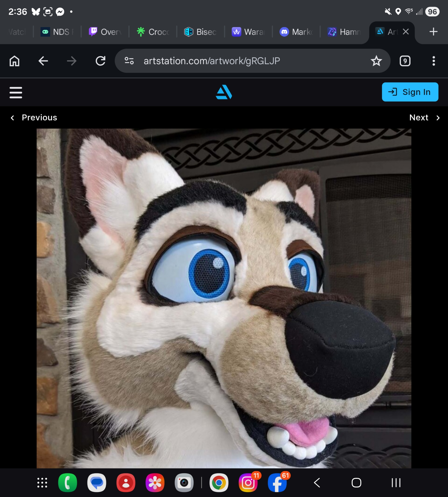Open the tab switcher showing 9 tabs
This screenshot has width=448, height=497.
[x=405, y=61]
